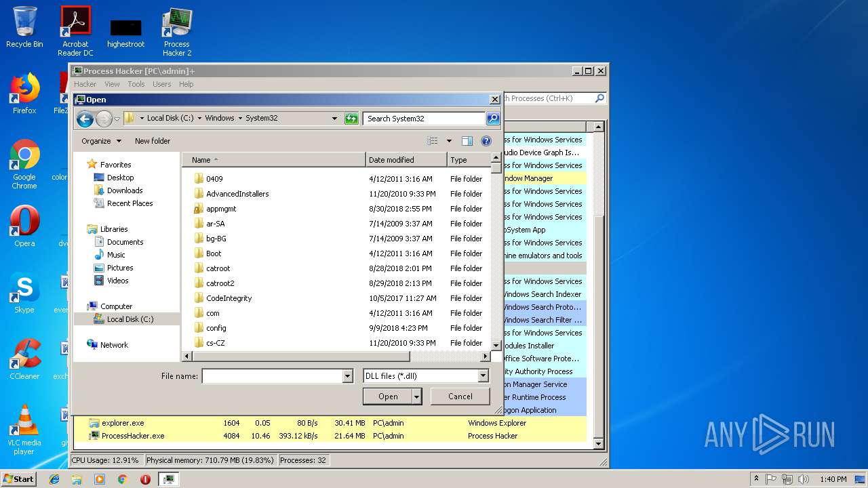Open Recycle Bin desktop icon

(x=24, y=27)
